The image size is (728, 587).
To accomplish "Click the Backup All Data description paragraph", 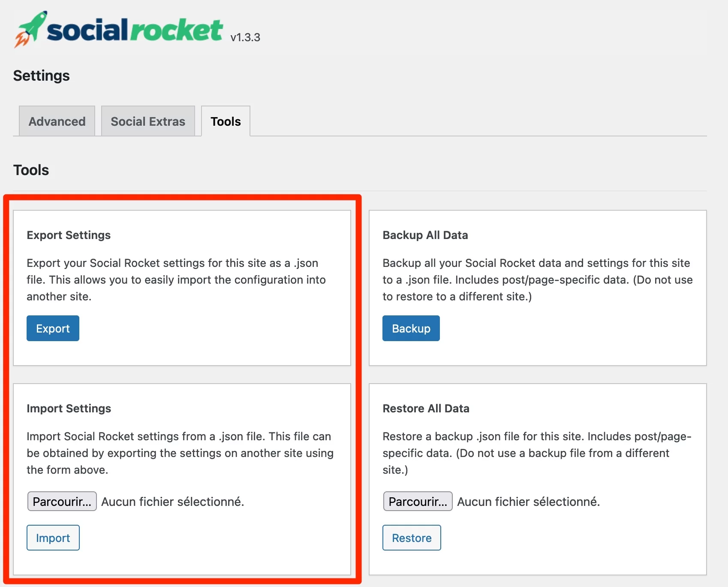I will pos(538,280).
